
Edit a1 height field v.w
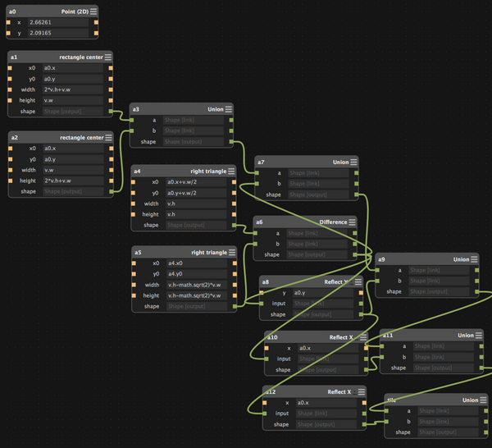point(73,100)
